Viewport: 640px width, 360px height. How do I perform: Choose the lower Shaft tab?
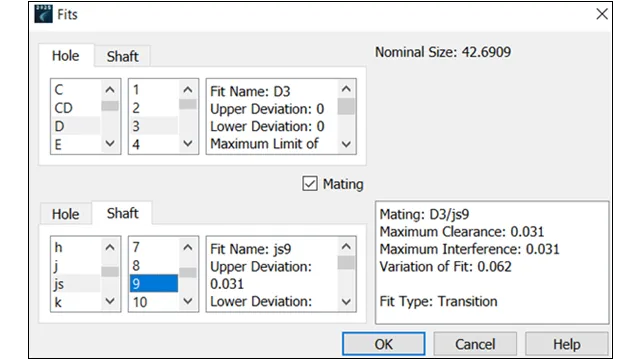pos(122,213)
